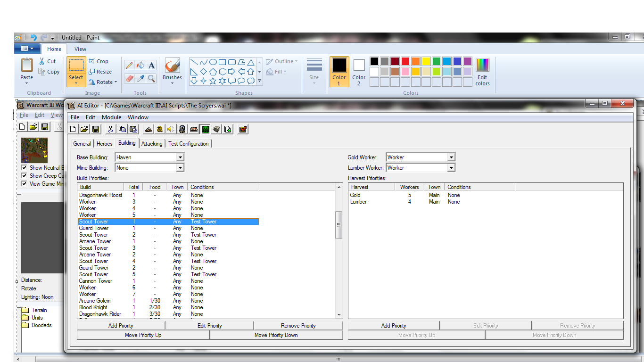
Task: Click Move Priority Down under Build Priorities
Action: (x=276, y=335)
